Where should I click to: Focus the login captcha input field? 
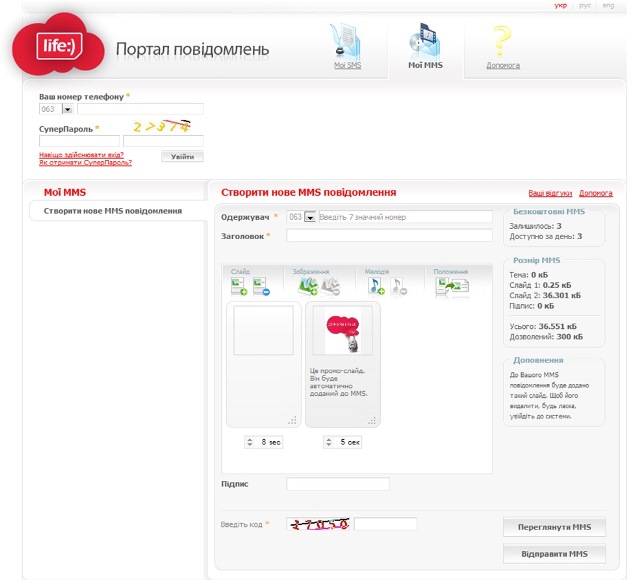click(x=163, y=141)
